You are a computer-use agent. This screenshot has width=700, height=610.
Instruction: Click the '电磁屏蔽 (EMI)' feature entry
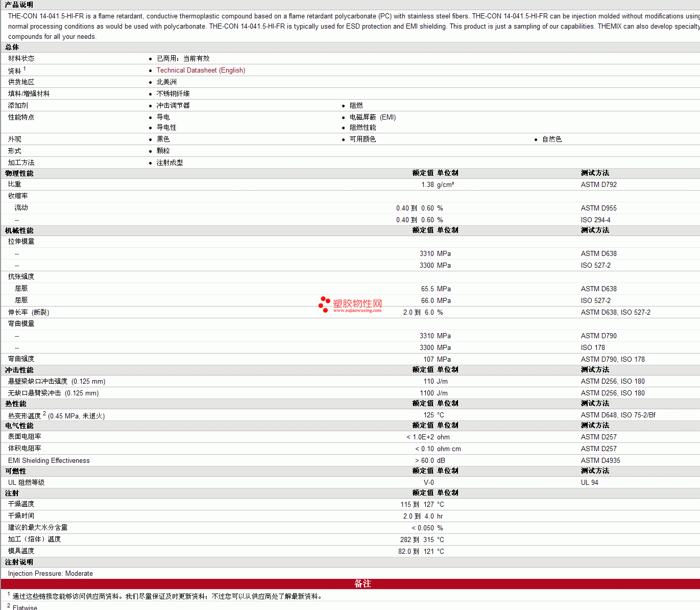373,118
